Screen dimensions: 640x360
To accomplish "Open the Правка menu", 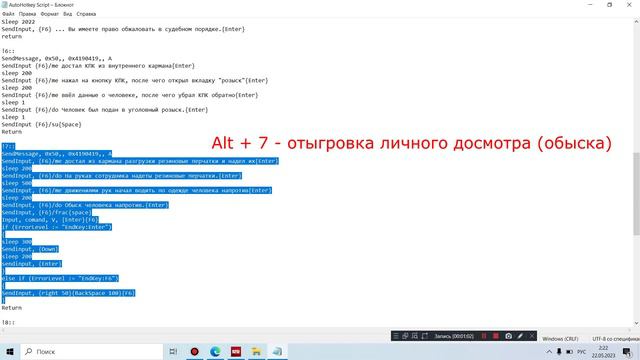I will [27, 14].
